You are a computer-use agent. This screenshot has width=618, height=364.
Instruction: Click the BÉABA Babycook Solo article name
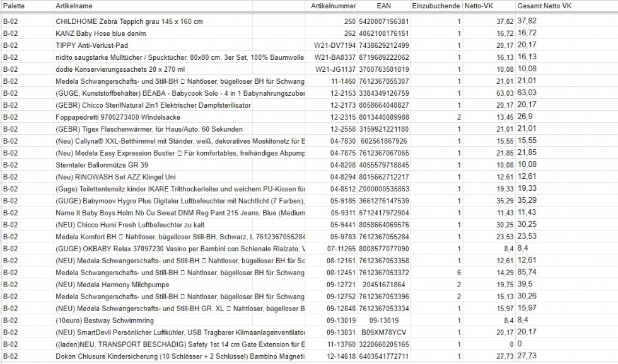(180, 93)
